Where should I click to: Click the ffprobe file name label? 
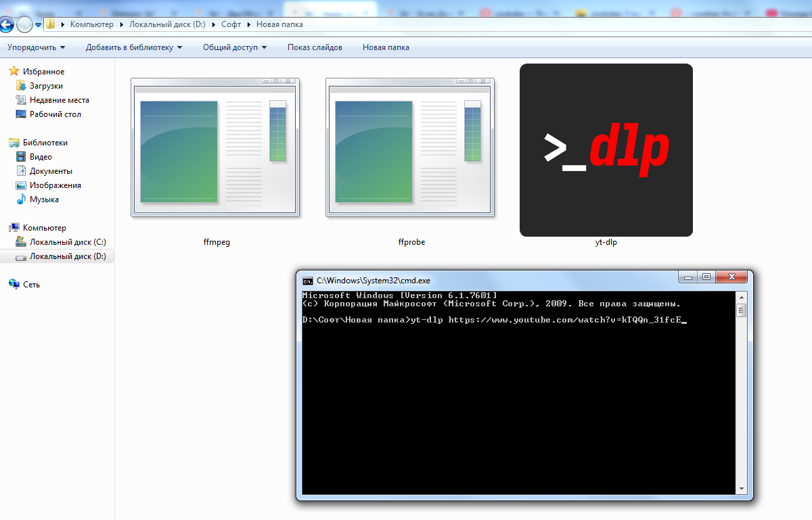click(x=411, y=242)
